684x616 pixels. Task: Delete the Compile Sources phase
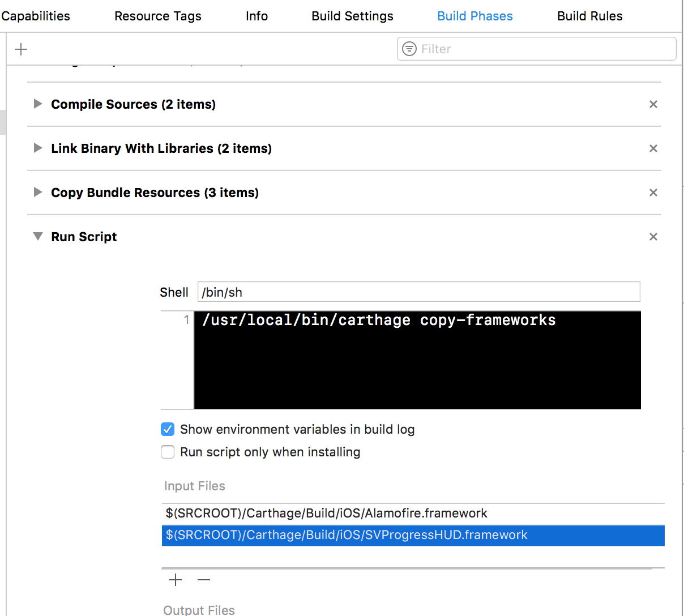(x=653, y=104)
